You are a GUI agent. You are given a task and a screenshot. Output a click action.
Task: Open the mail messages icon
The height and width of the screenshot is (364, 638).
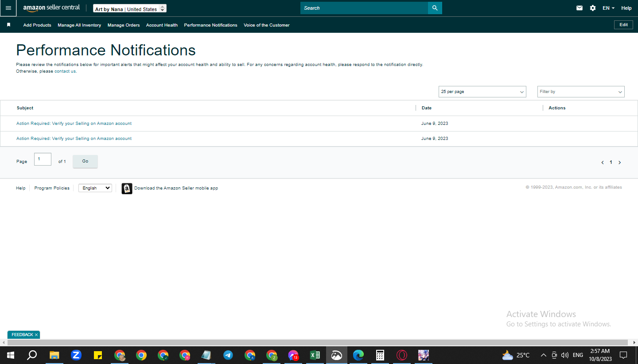tap(580, 8)
